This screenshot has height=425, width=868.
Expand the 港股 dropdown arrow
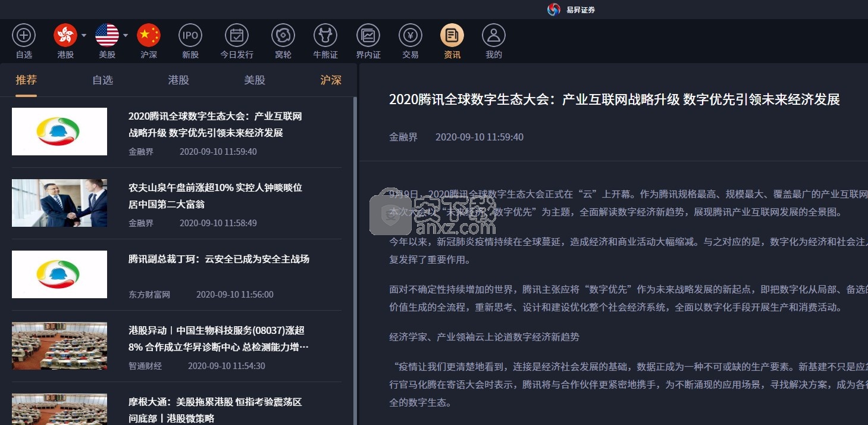[x=84, y=35]
